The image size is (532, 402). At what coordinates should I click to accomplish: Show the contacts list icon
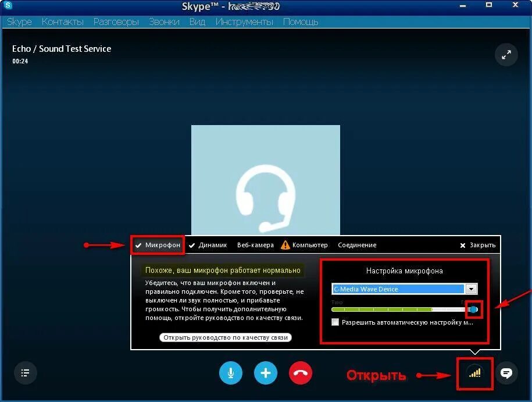(25, 373)
